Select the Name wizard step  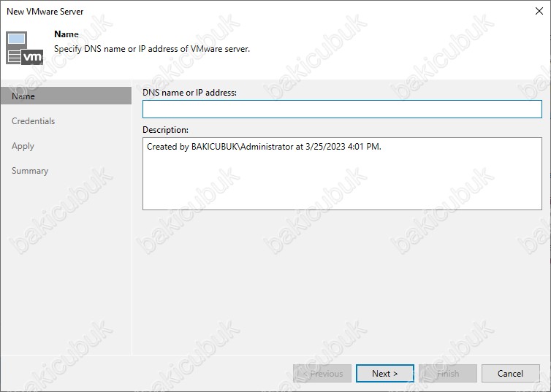tap(66, 96)
